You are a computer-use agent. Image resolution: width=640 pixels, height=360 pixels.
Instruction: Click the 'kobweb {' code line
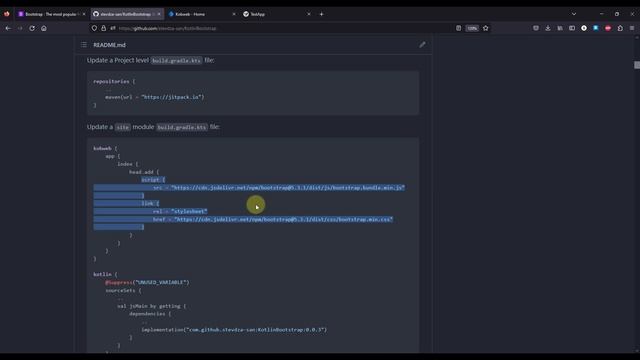pyautogui.click(x=105, y=148)
